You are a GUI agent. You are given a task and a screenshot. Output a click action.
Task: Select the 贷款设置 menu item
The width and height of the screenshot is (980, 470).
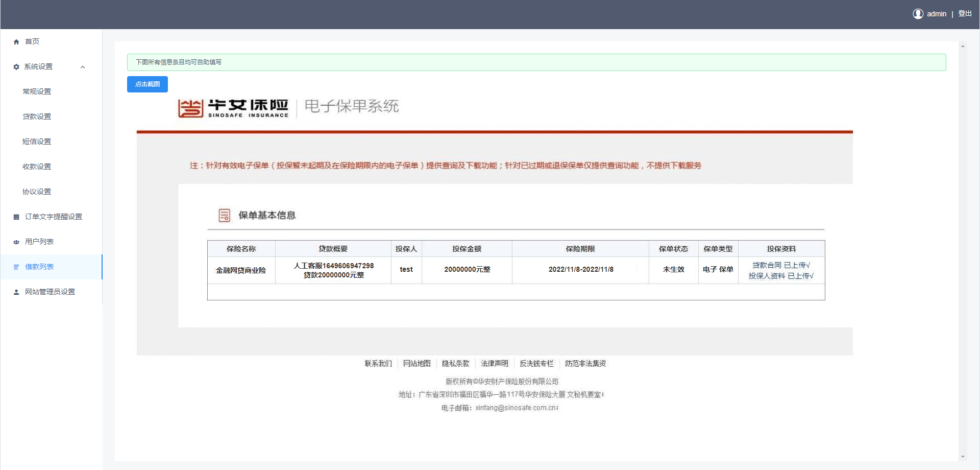tap(36, 116)
